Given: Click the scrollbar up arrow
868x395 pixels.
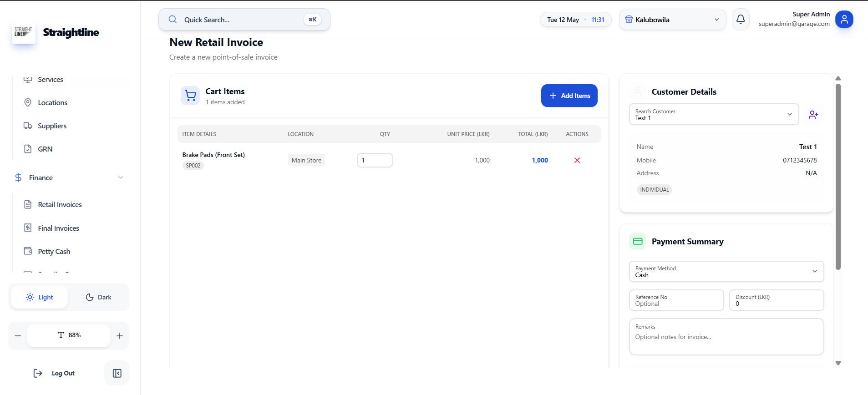Looking at the screenshot, I should point(838,79).
